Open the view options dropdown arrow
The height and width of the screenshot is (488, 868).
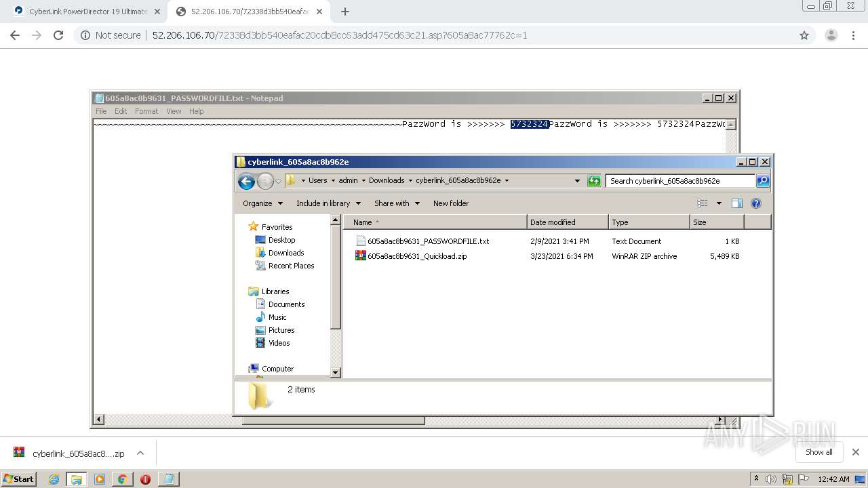pyautogui.click(x=719, y=203)
